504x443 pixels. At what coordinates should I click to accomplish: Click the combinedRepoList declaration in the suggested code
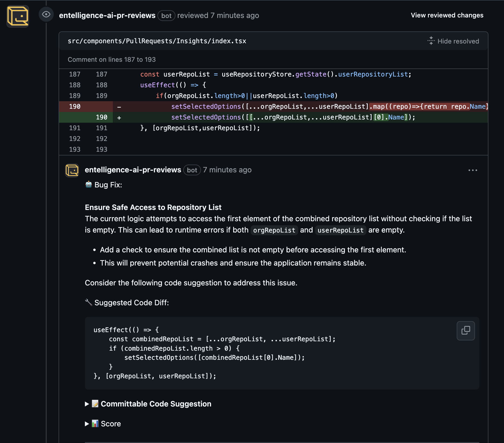point(222,339)
